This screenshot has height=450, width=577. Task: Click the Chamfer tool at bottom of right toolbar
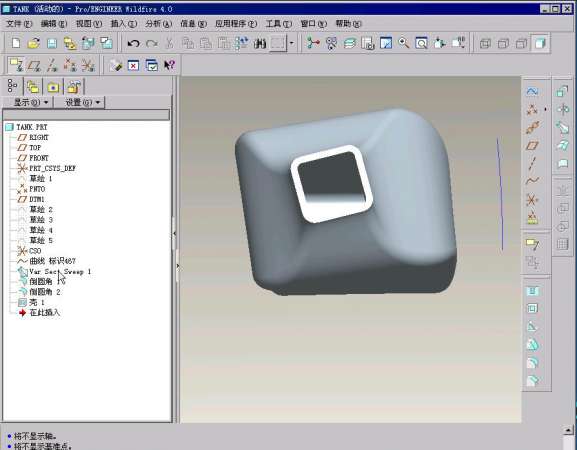tap(532, 380)
